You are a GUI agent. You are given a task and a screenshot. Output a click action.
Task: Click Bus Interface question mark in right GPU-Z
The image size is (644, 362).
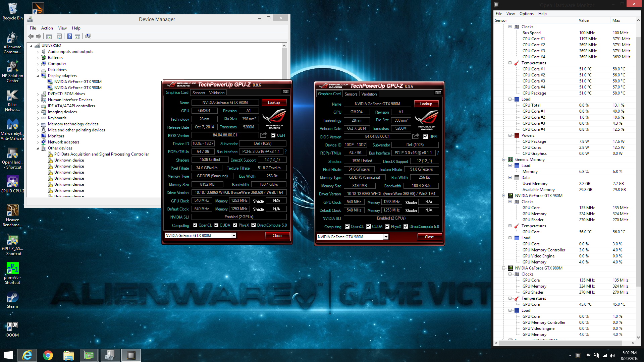(x=438, y=153)
